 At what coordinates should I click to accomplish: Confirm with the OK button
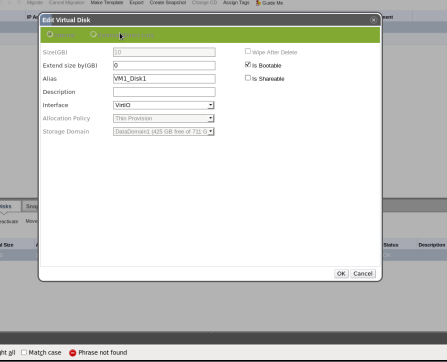coord(341,274)
